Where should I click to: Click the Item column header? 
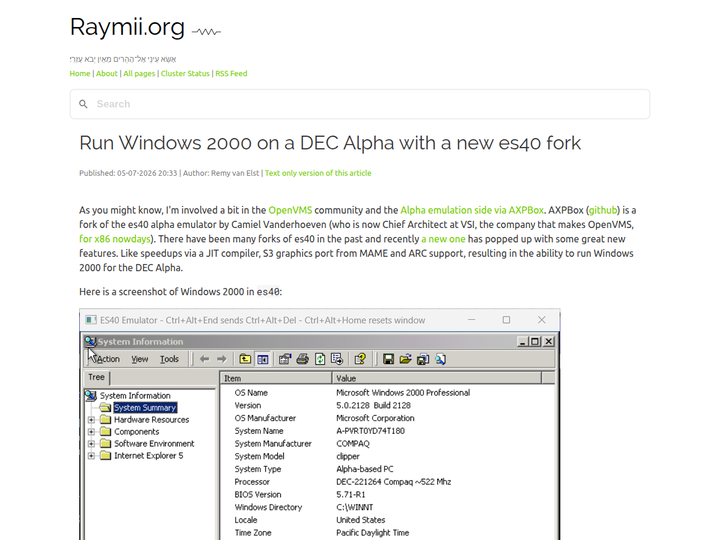click(276, 378)
